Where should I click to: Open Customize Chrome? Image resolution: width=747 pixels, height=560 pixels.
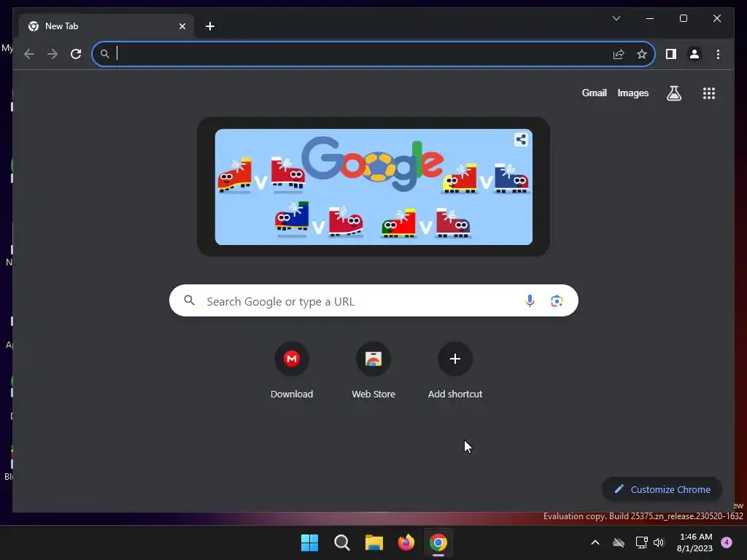click(x=662, y=489)
